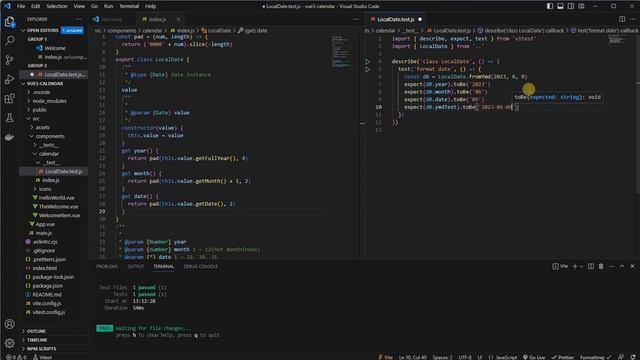The image size is (640, 360).
Task: Open the Help menu
Action: [151, 6]
